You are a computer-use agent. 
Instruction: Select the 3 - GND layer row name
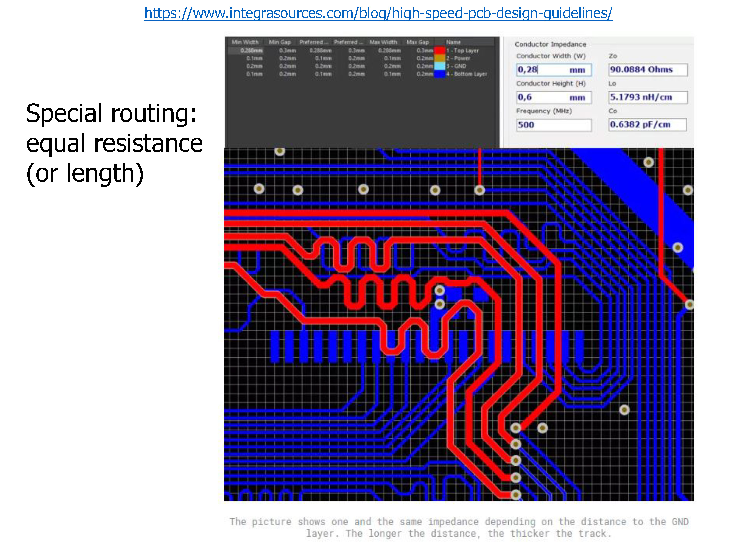pos(456,66)
